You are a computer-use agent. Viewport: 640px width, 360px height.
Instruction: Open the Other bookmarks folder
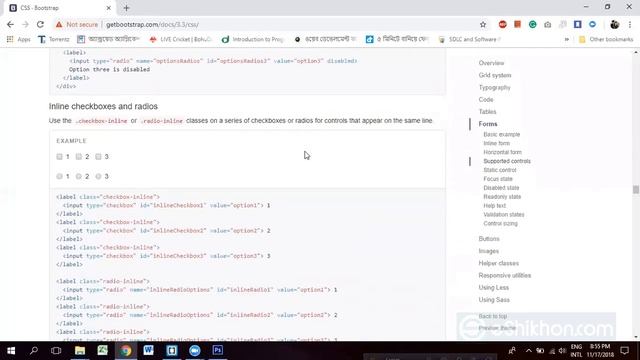[x=606, y=39]
